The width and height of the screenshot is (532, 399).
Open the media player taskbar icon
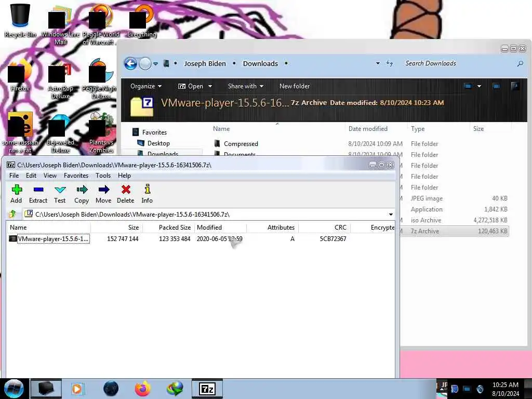[77, 389]
